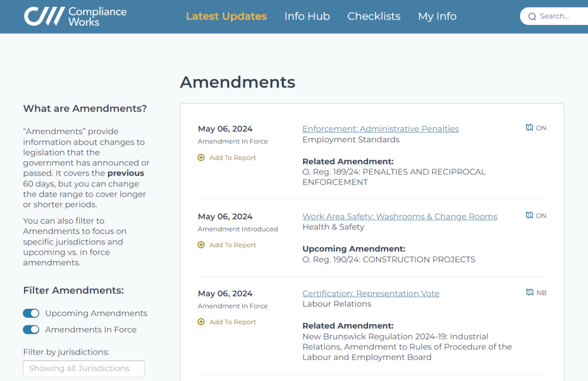Click the Compliance Works logo
The height and width of the screenshot is (381, 588).
pyautogui.click(x=75, y=17)
